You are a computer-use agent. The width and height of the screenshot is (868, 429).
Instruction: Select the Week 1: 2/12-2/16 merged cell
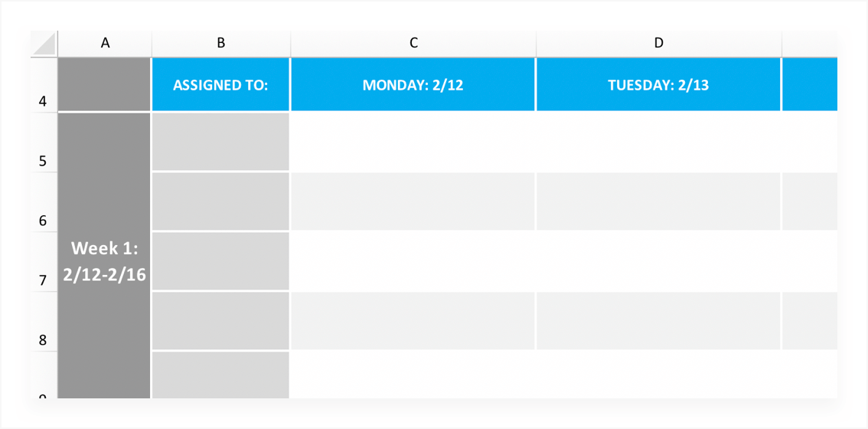tap(105, 260)
